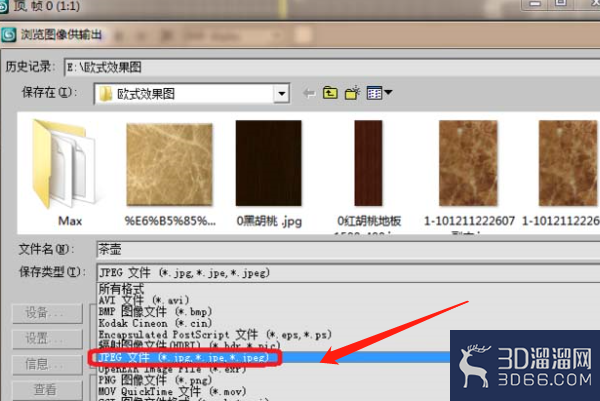Open the view menu icon
600x401 pixels.
point(379,93)
